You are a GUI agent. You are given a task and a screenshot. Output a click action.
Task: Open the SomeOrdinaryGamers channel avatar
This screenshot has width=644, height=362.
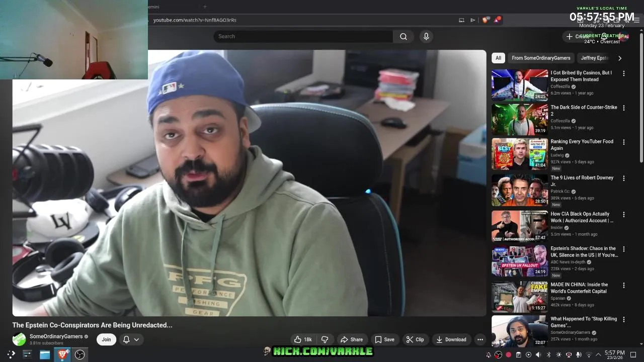pyautogui.click(x=19, y=339)
